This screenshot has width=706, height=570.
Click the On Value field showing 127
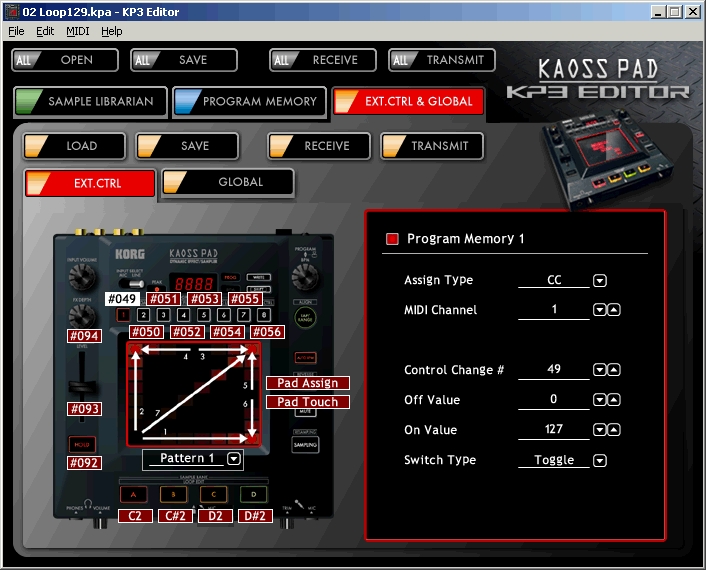pos(554,430)
